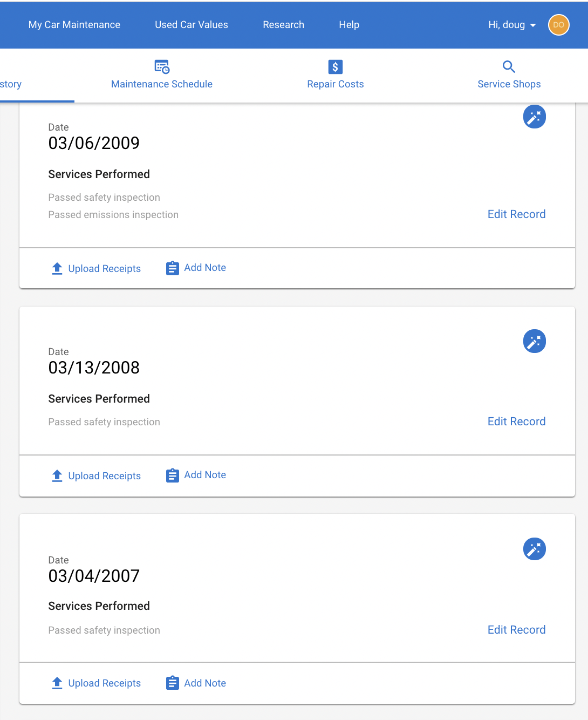Click the upload arrow icon on the 03/04/2007 record

[57, 683]
